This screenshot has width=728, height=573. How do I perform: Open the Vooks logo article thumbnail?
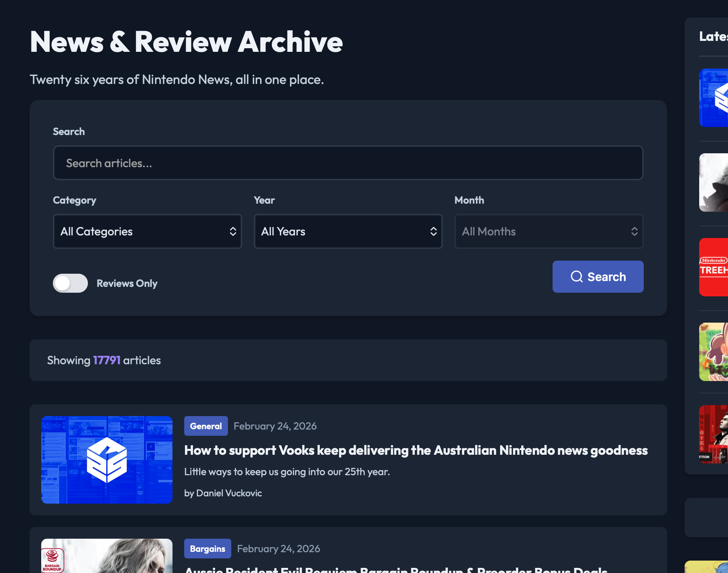coord(107,459)
